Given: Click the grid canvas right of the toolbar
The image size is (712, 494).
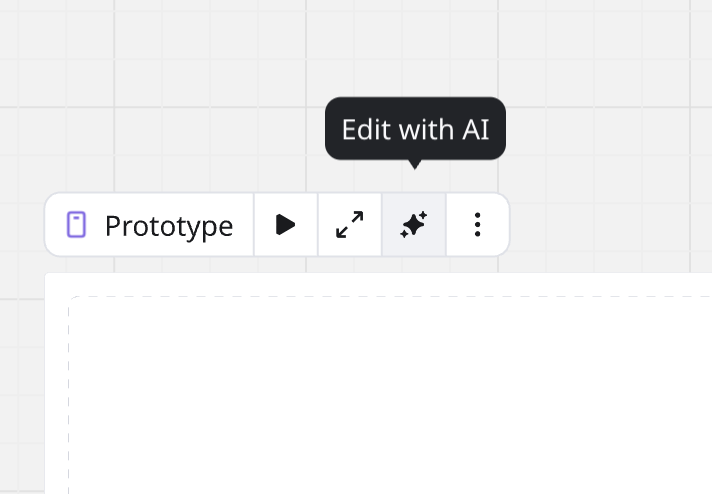Looking at the screenshot, I should pos(610,225).
